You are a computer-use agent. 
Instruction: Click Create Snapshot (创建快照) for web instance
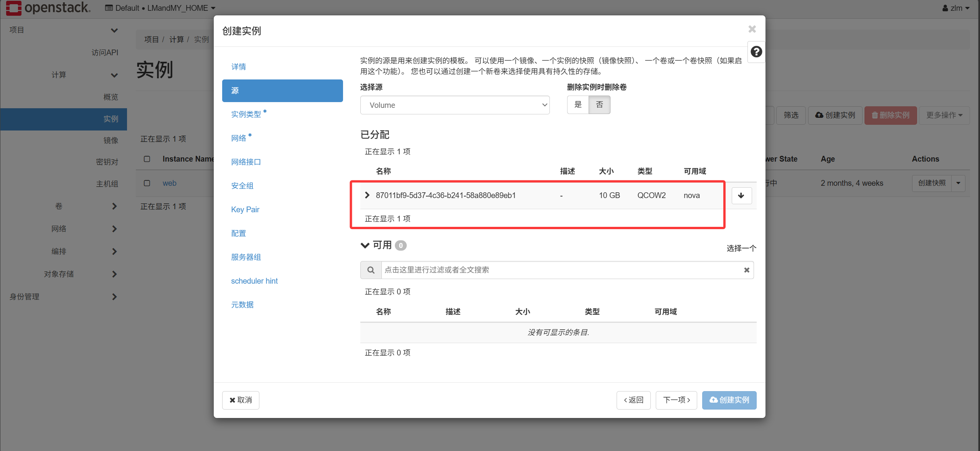932,183
